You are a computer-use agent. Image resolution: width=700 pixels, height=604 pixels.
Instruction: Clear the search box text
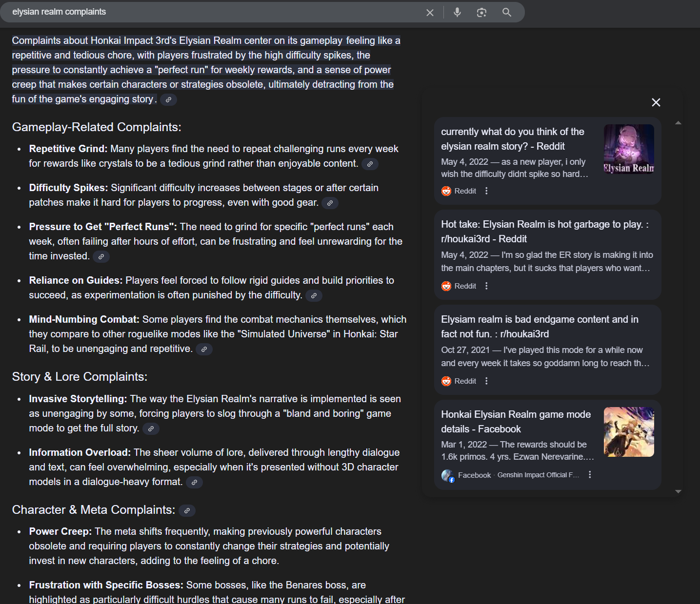tap(430, 12)
